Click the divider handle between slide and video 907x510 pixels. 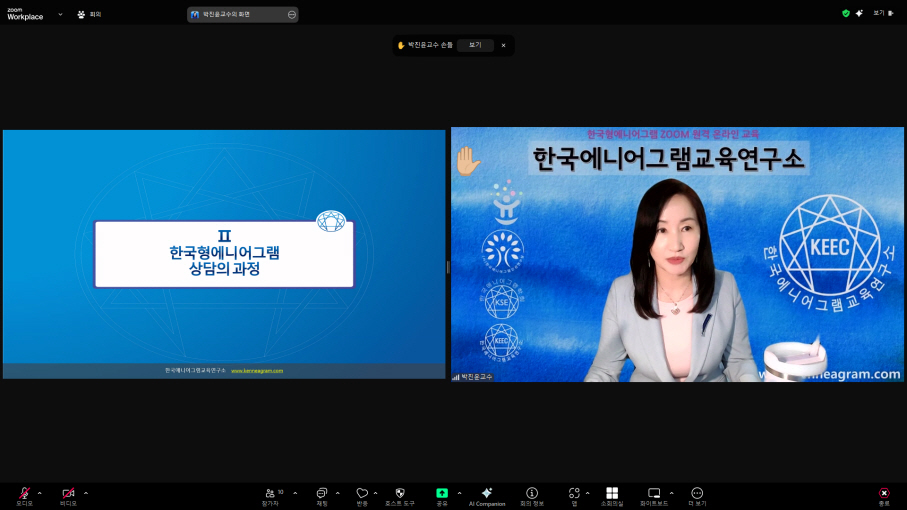click(448, 267)
